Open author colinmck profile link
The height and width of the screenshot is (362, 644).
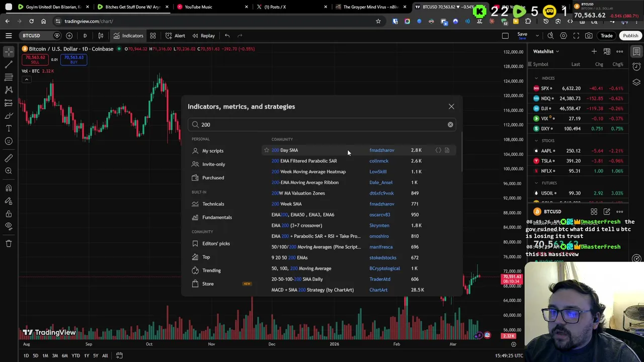pyautogui.click(x=379, y=161)
